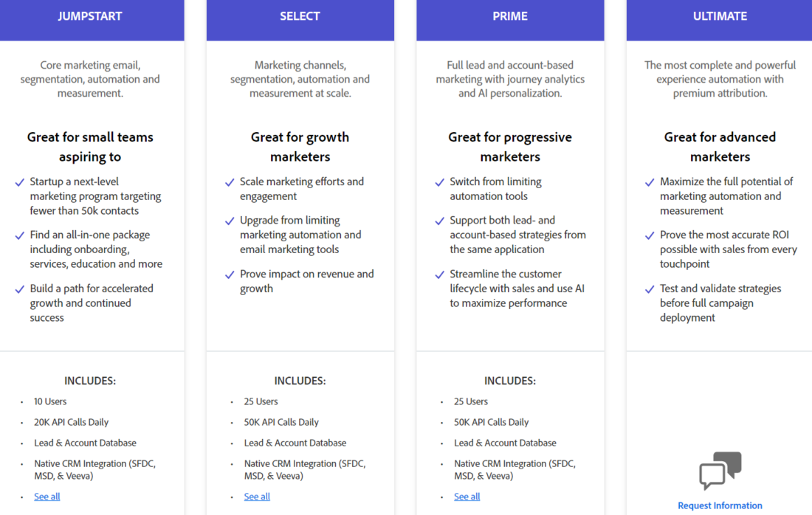The width and height of the screenshot is (812, 515).
Task: Click checkmark beside "Test and validate strategies" item
Action: point(649,288)
